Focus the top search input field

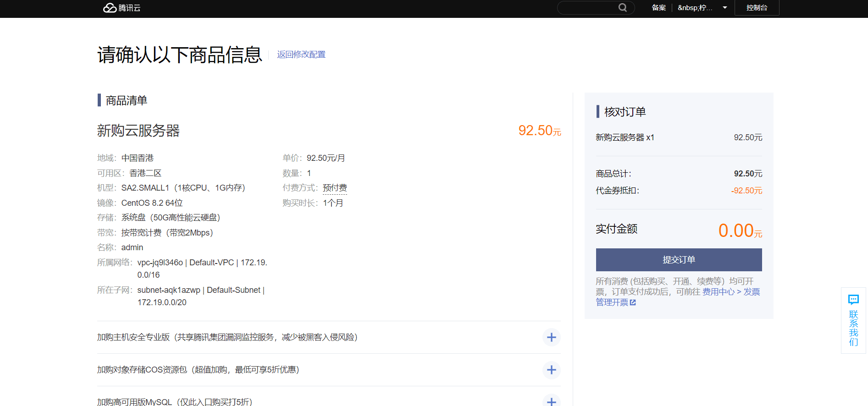pyautogui.click(x=588, y=8)
